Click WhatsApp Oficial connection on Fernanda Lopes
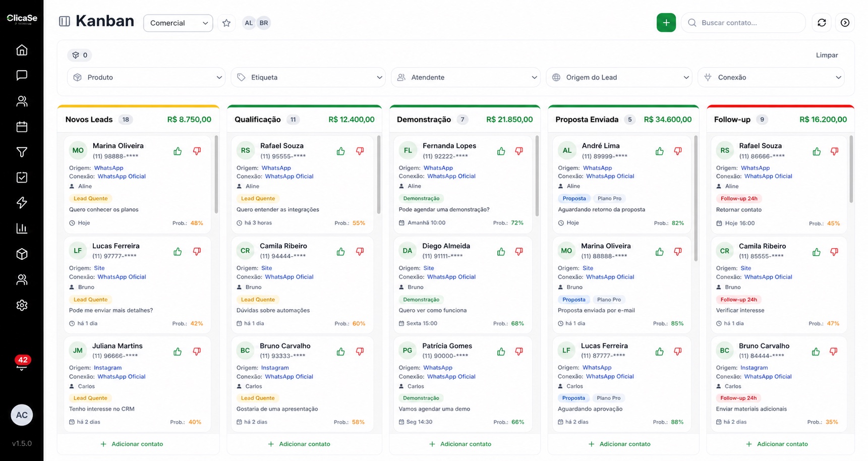Image resolution: width=868 pixels, height=461 pixels. click(x=451, y=176)
